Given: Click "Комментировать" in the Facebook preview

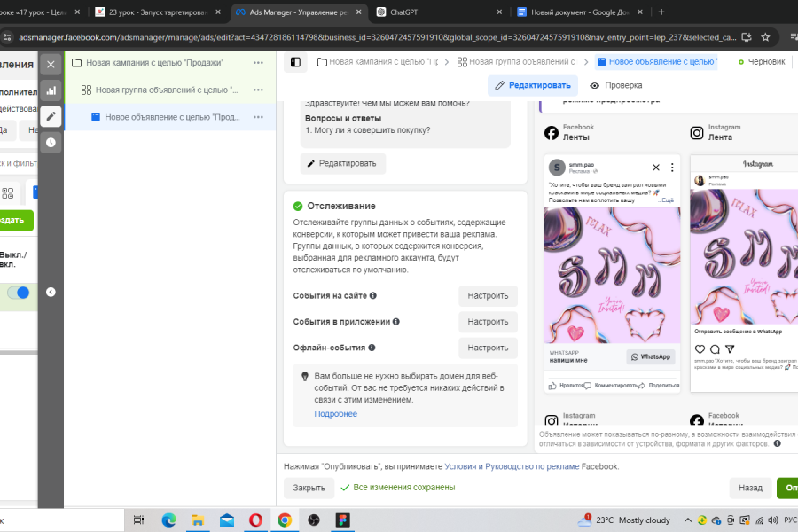Looking at the screenshot, I should pos(610,386).
